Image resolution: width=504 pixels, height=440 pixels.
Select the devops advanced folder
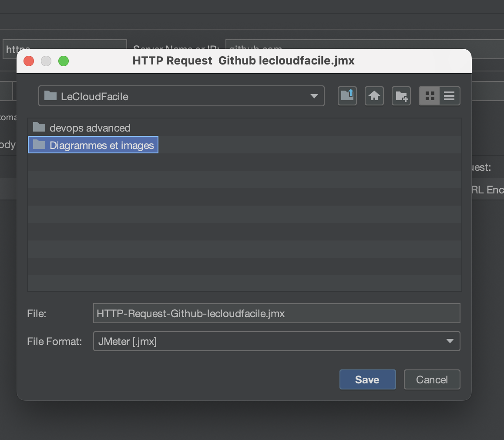pyautogui.click(x=90, y=128)
